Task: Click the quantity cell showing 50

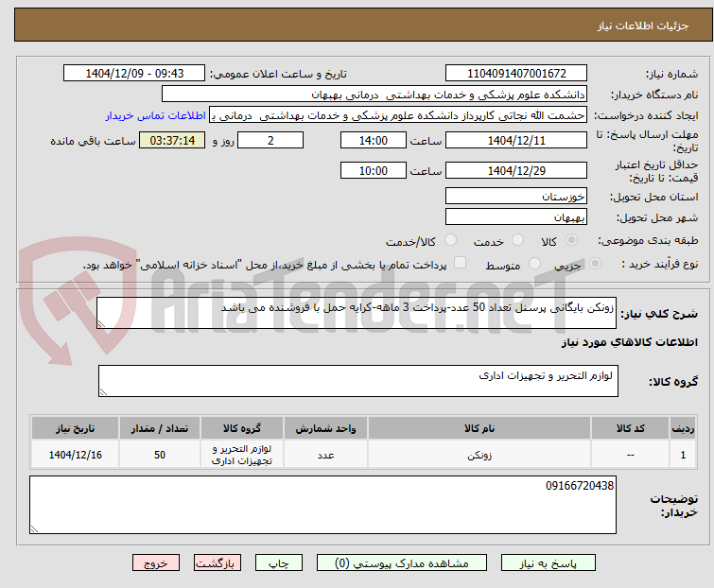Action: (x=160, y=454)
